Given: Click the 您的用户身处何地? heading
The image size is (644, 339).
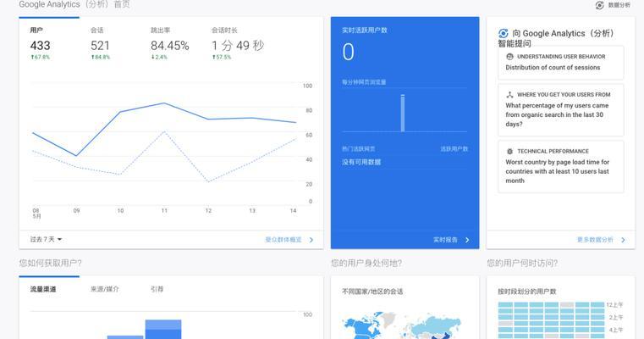Looking at the screenshot, I should (x=366, y=263).
